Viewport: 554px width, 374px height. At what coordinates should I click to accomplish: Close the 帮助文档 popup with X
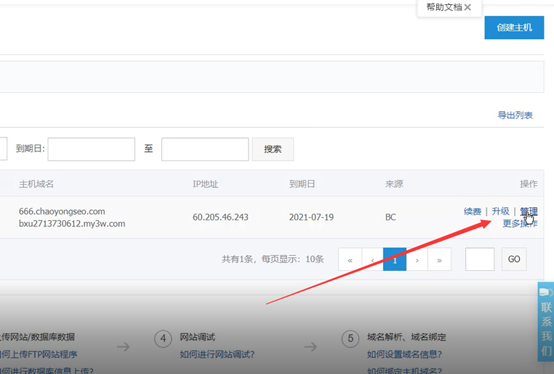pyautogui.click(x=467, y=7)
